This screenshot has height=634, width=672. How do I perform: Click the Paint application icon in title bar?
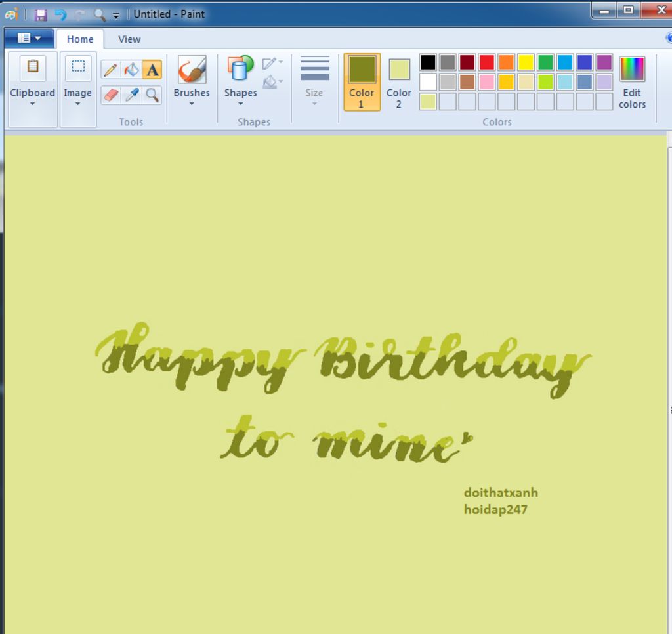coord(12,14)
